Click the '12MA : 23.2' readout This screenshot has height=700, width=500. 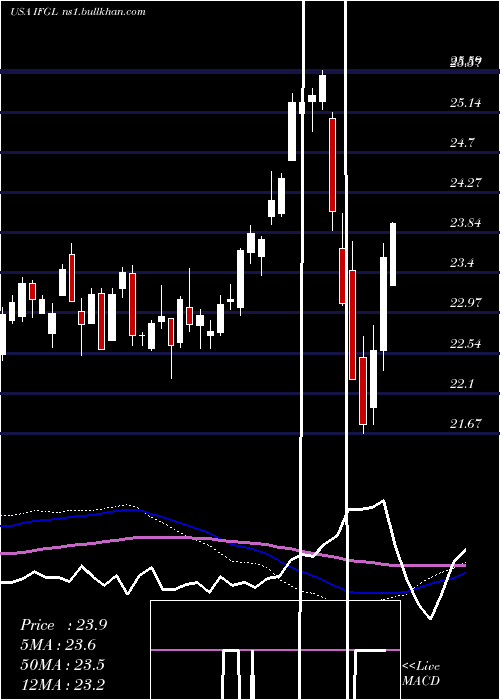point(63,684)
